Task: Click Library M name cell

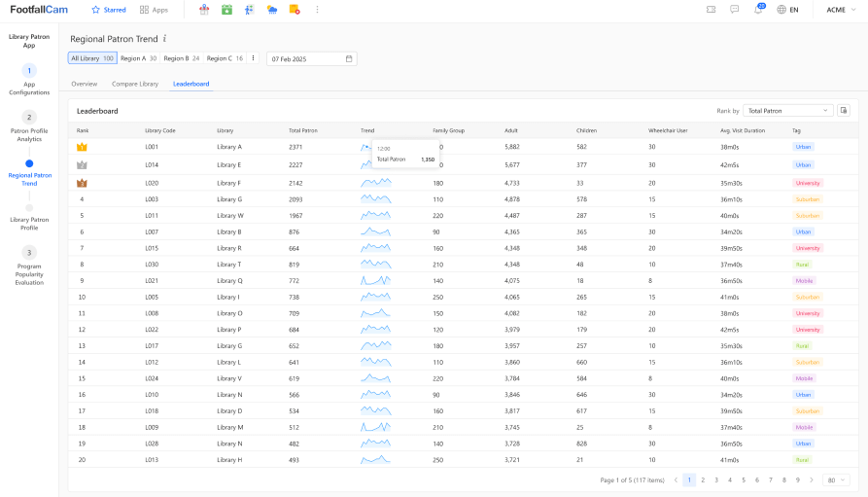Action: (230, 427)
